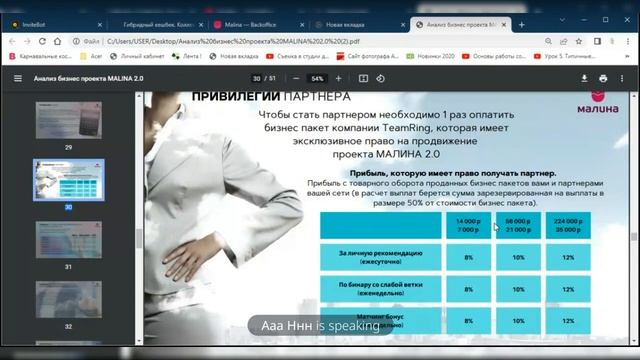This screenshot has width=640, height=360.
Task: Rotate the document counterclockwise
Action: click(380, 78)
